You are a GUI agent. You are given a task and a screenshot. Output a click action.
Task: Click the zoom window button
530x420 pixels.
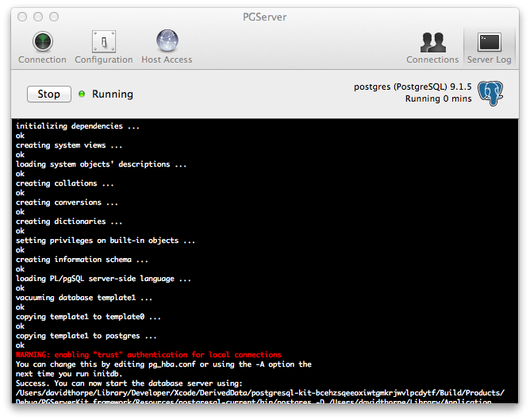click(54, 17)
